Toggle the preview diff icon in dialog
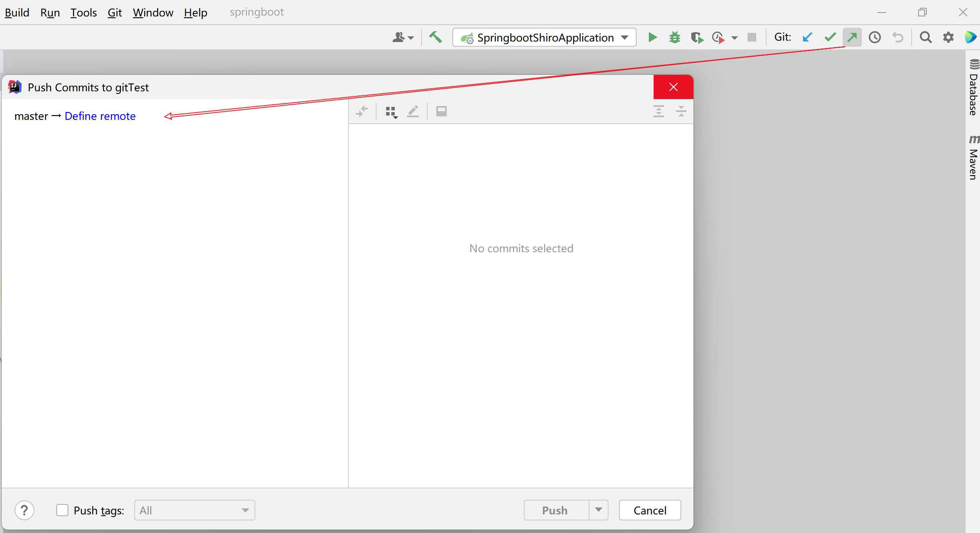Viewport: 980px width, 533px height. (441, 112)
